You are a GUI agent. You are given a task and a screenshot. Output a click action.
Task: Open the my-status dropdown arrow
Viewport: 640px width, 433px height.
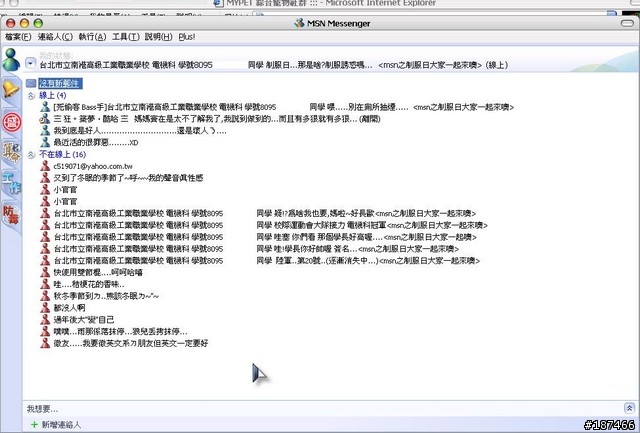[31, 63]
